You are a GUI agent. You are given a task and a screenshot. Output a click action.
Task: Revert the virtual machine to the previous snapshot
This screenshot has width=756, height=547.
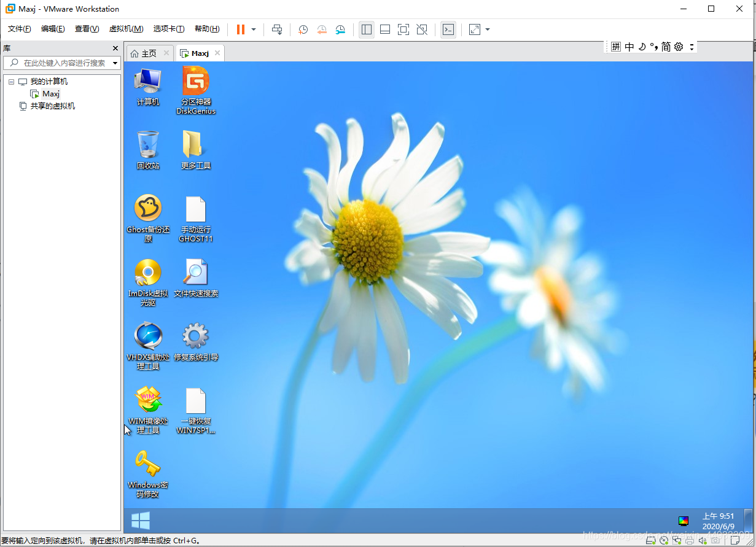pyautogui.click(x=322, y=29)
